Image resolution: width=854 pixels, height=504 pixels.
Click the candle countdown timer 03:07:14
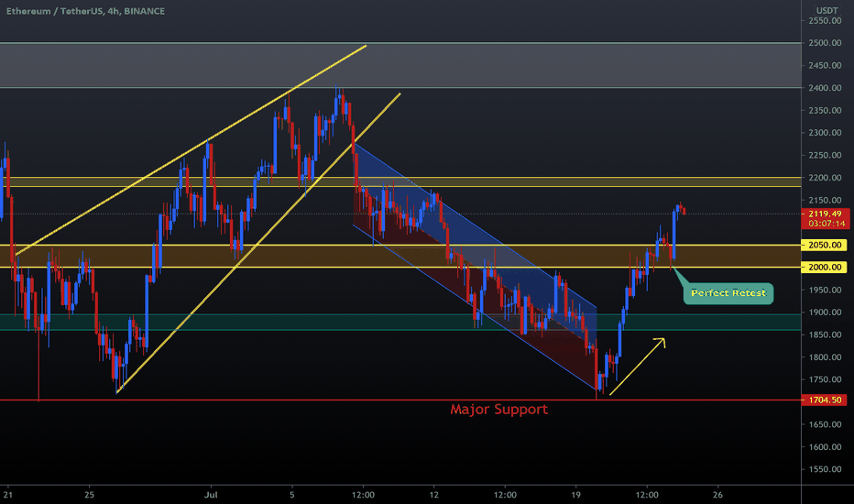[825, 224]
